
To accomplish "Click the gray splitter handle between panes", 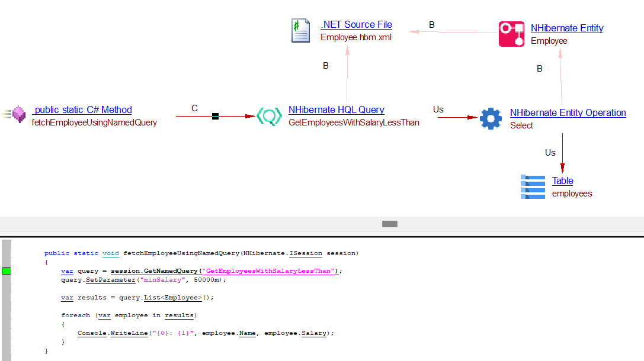I will click(x=389, y=224).
